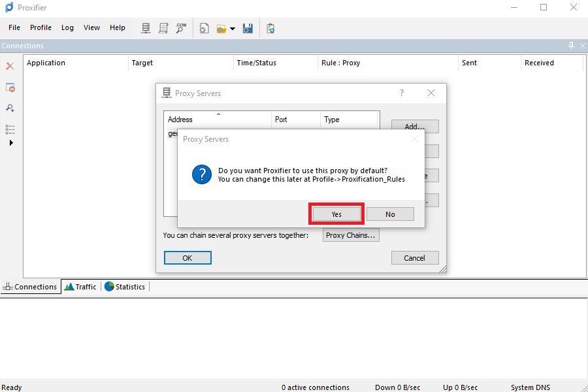The image size is (588, 392).
Task: Click the blue question mark icon
Action: (x=202, y=174)
